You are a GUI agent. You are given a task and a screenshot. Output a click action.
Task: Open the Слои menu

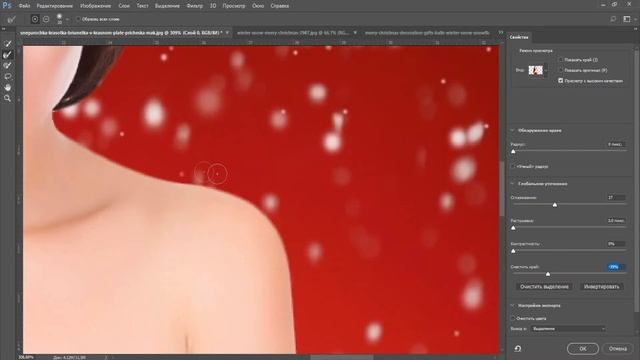[x=124, y=6]
